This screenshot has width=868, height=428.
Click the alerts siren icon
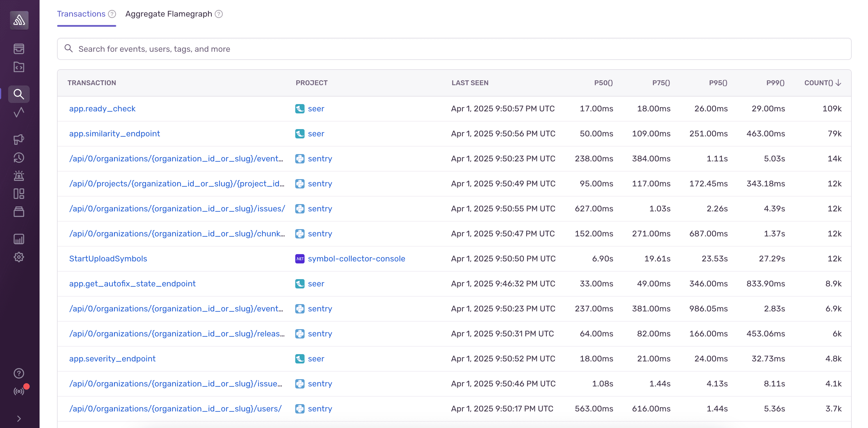tap(19, 175)
